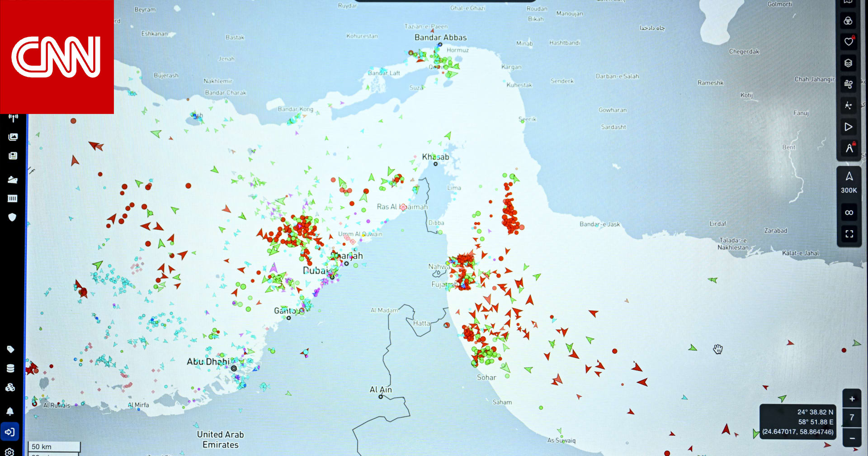Viewport: 868px width, 456px height.
Task: Click the Bandar Abbas port marker
Action: 440,44
